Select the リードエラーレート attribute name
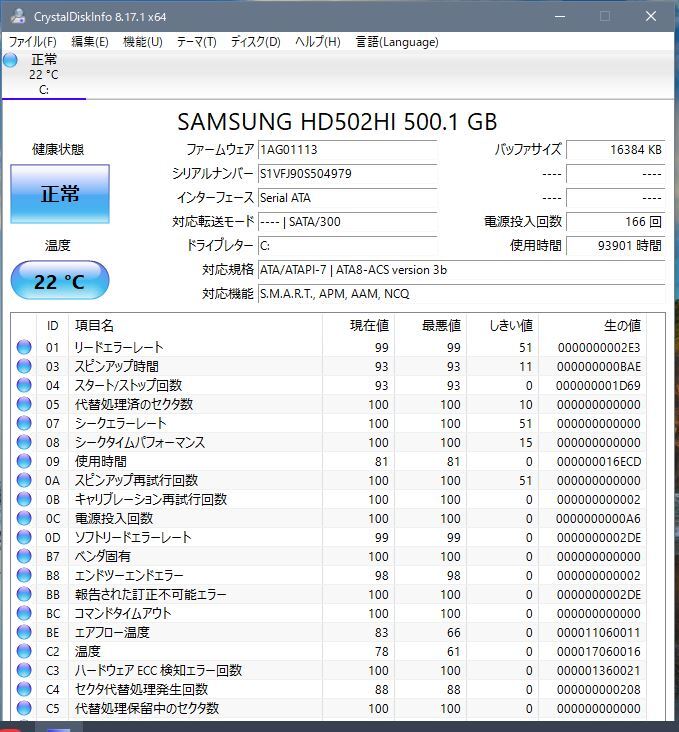The height and width of the screenshot is (732, 679). point(119,347)
